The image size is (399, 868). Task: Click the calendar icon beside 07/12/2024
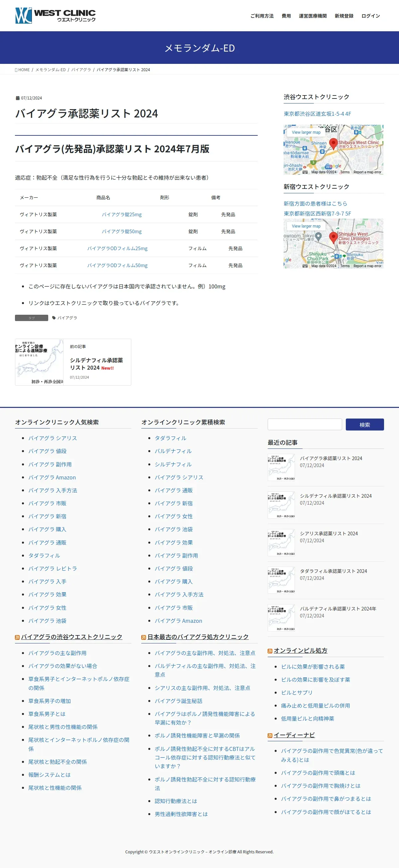pos(18,98)
